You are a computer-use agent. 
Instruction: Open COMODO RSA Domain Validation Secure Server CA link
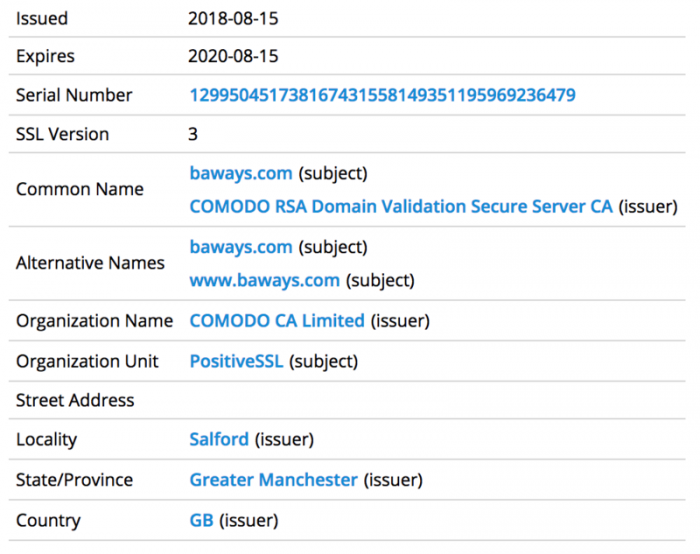(401, 206)
